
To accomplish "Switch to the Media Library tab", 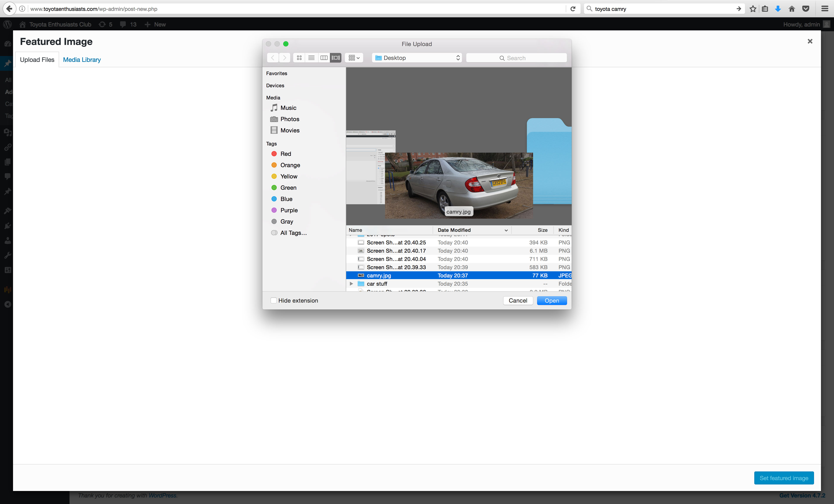I will pyautogui.click(x=82, y=59).
